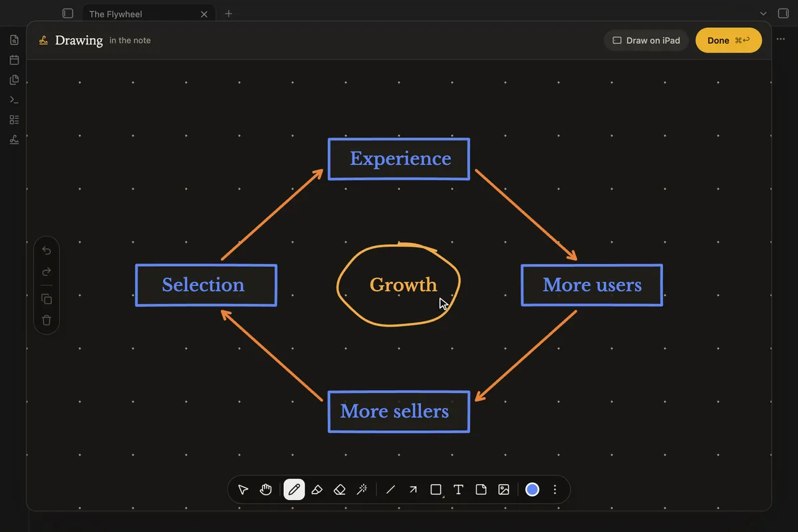The image size is (798, 532).
Task: Select the pointer selection tool
Action: point(243,489)
